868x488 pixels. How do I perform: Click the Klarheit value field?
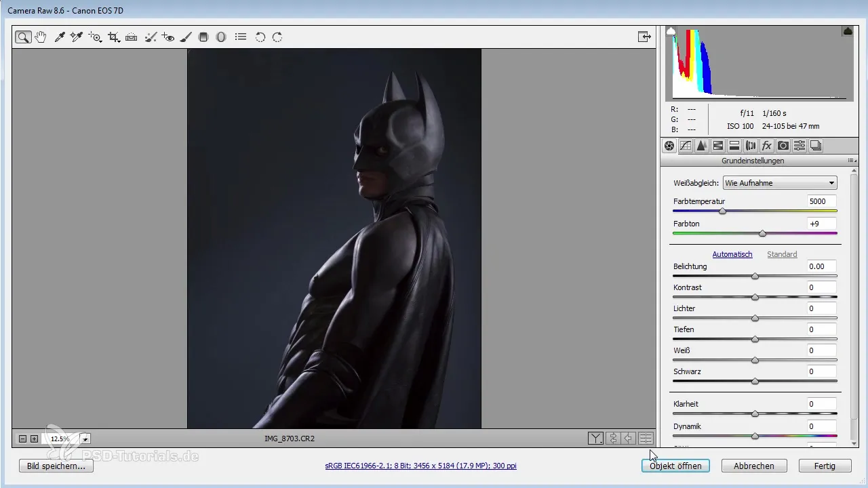(821, 404)
